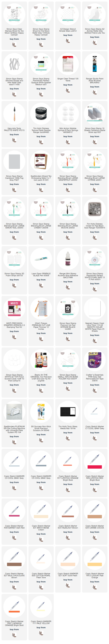Open the Bearly Art Precision Craft Glue image
The height and width of the screenshot is (644, 109).
point(41,360)
